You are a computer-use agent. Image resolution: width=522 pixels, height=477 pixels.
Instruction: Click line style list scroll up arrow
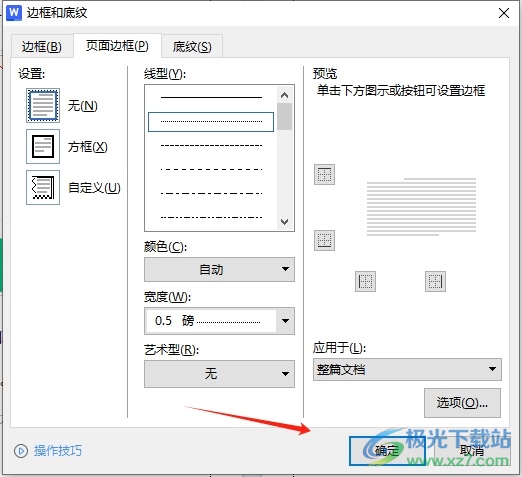pos(284,95)
